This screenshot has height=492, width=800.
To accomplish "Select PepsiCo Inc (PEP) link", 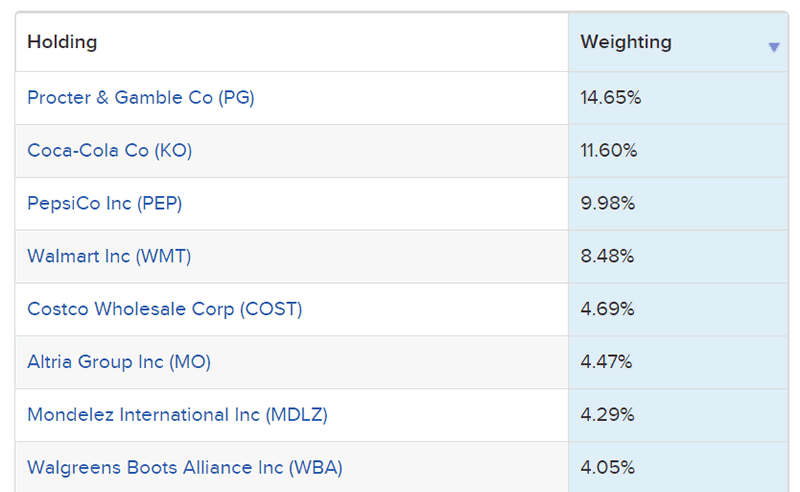I will 105,204.
